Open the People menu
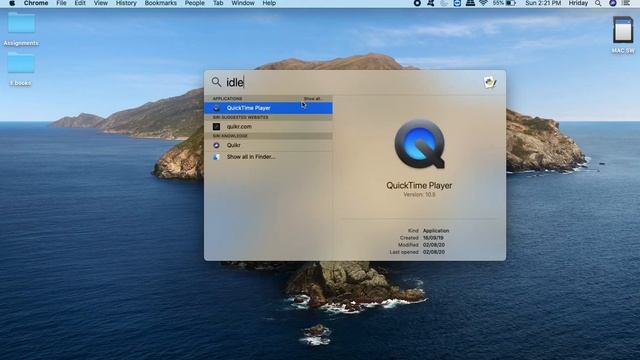Screen dimensions: 640x360 pos(195,3)
